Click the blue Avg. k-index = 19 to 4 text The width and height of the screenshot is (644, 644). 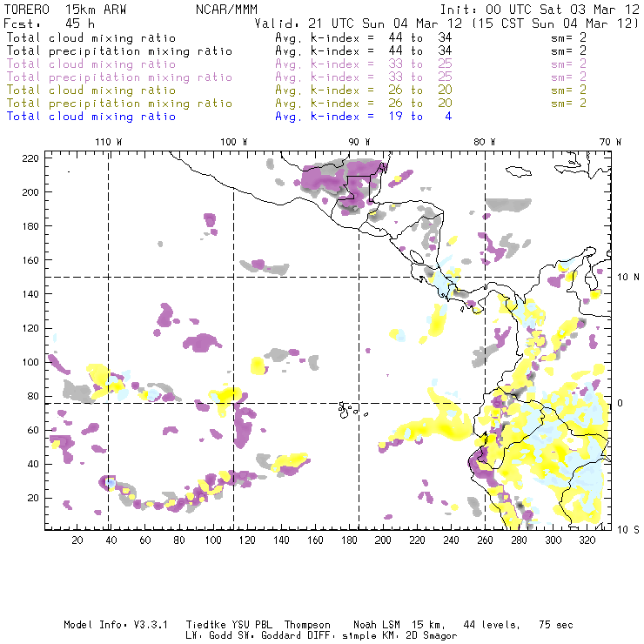(x=364, y=117)
